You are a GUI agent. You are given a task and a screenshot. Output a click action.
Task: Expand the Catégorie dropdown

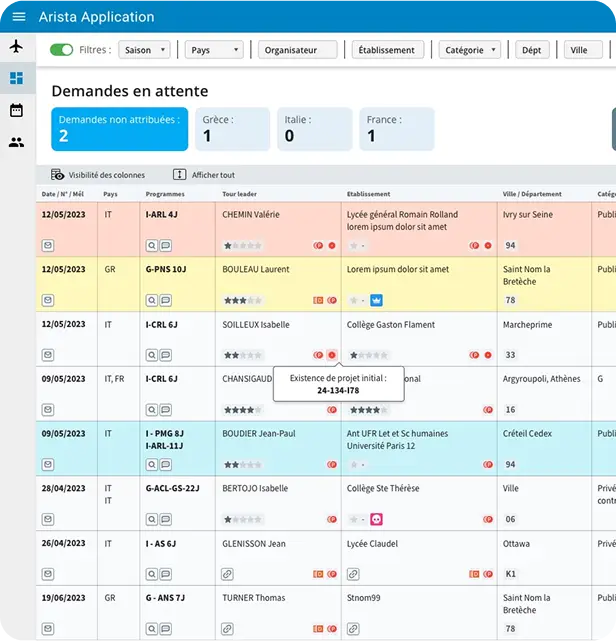469,50
